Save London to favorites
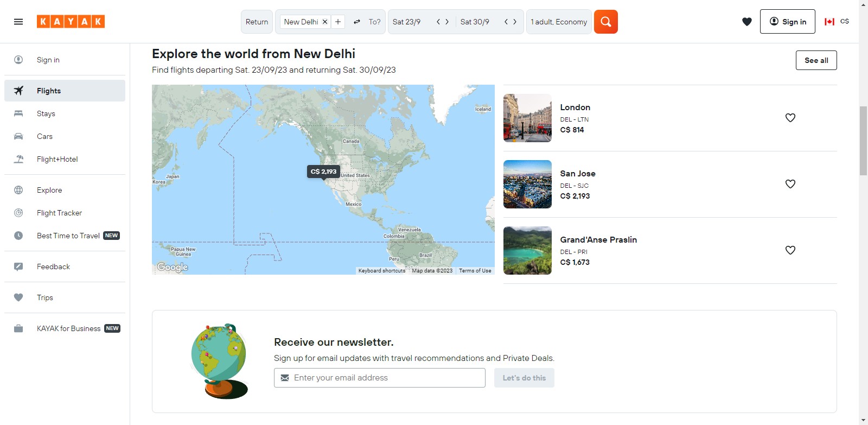The height and width of the screenshot is (425, 868). tap(790, 118)
